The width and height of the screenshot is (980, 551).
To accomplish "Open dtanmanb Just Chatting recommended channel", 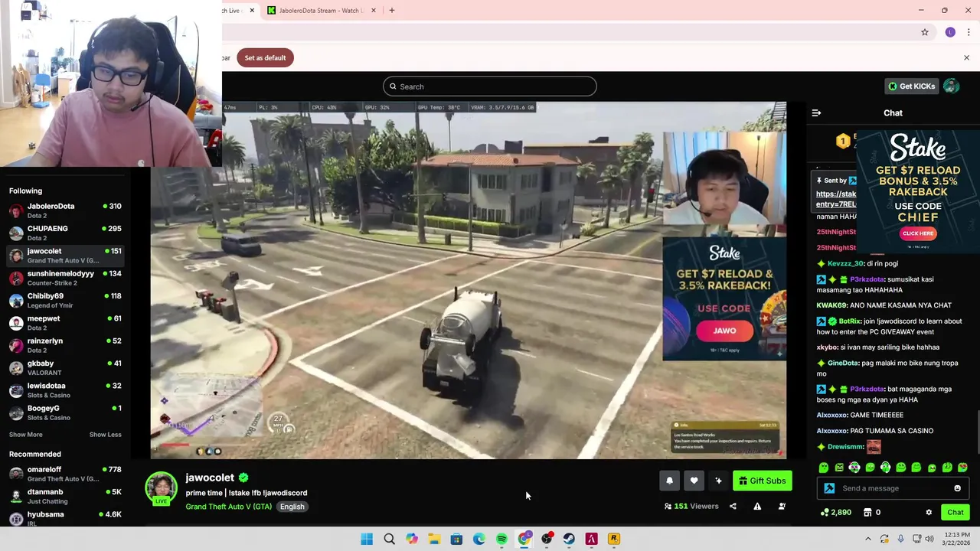I will (65, 496).
